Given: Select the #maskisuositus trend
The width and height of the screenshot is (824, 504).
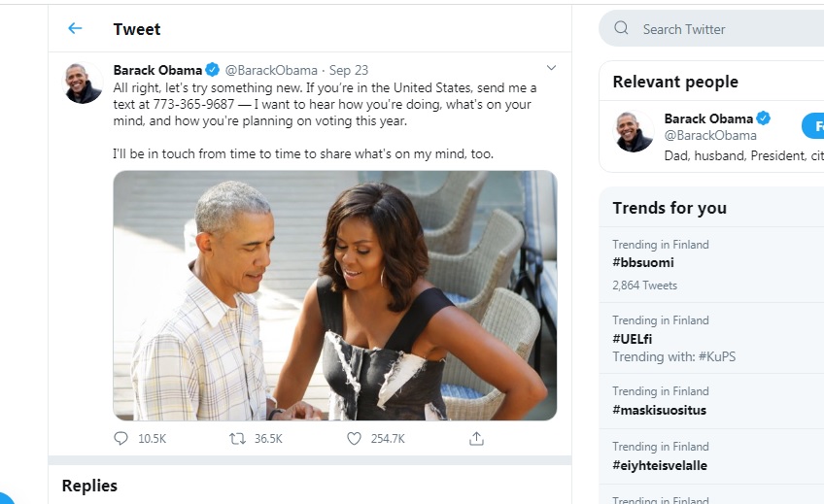Looking at the screenshot, I should click(x=660, y=410).
